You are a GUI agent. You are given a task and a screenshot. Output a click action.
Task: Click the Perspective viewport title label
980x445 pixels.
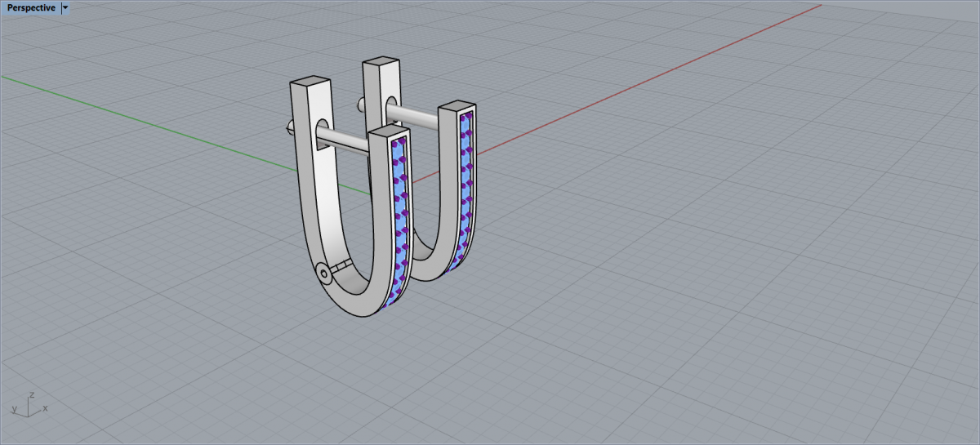(x=31, y=7)
